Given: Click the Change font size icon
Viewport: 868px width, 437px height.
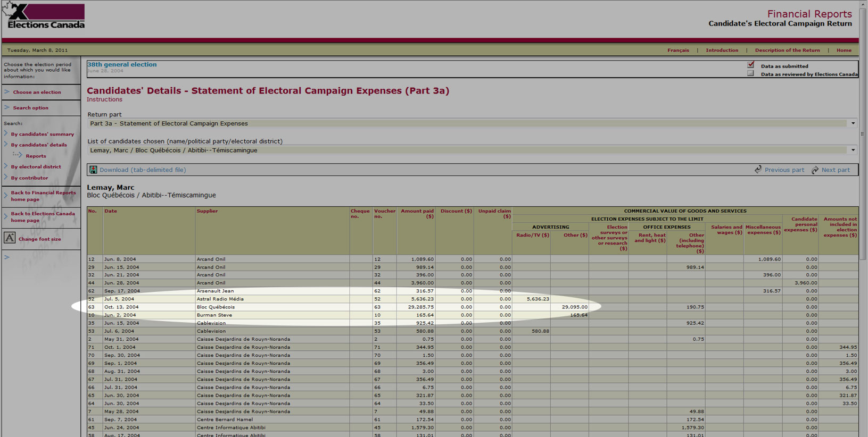Looking at the screenshot, I should 10,238.
